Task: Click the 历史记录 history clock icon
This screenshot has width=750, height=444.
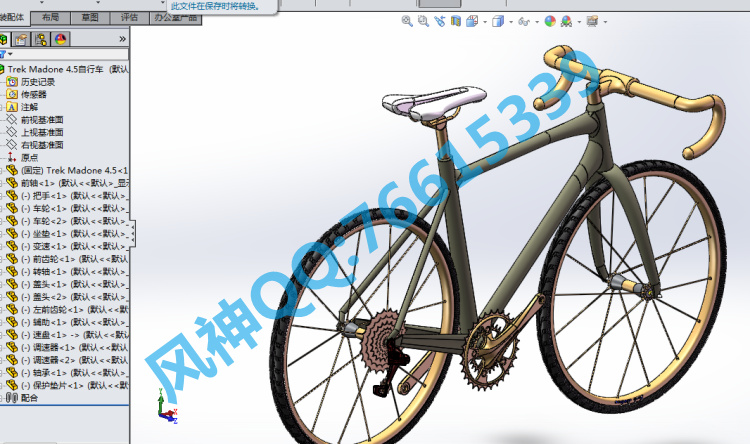Action: pos(12,82)
